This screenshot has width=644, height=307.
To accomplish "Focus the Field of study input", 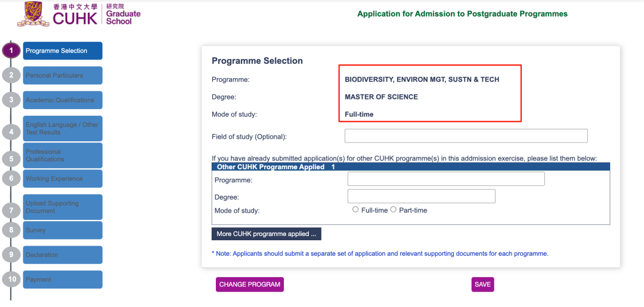I will (x=466, y=136).
